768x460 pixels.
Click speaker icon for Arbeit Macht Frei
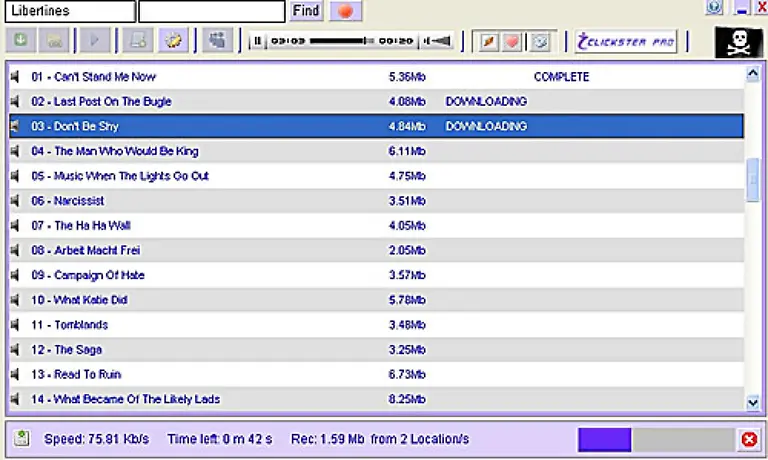pos(15,250)
